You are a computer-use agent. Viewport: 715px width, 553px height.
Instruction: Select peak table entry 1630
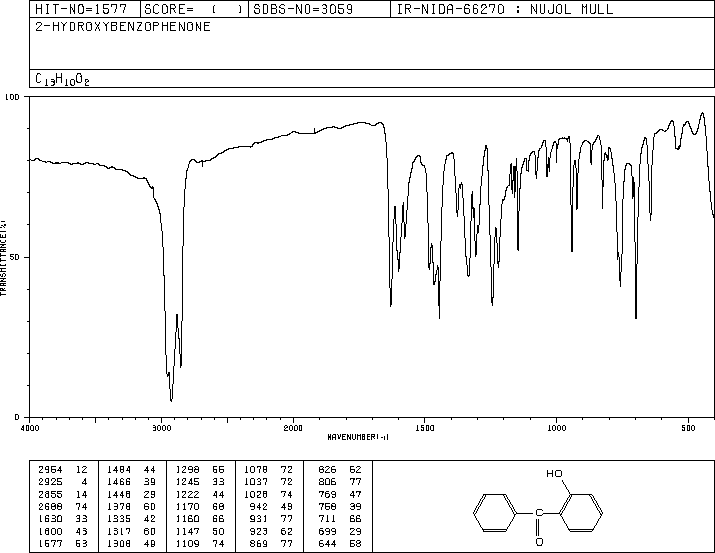(x=50, y=519)
